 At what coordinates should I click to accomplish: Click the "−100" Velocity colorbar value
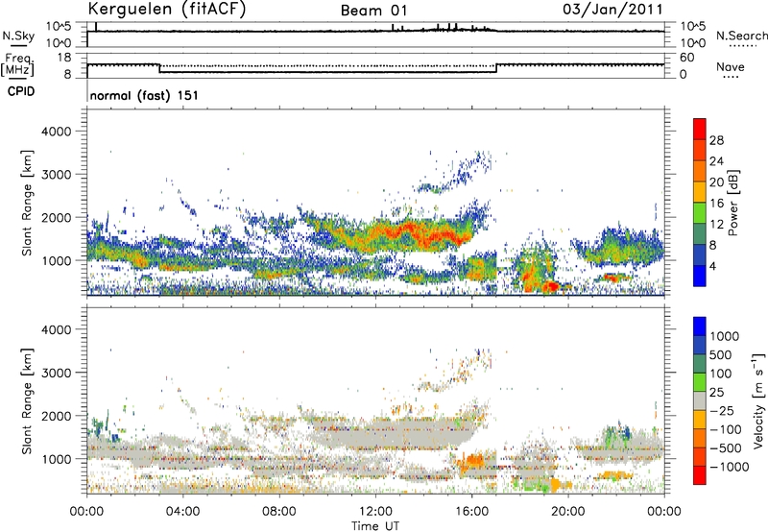[x=726, y=429]
